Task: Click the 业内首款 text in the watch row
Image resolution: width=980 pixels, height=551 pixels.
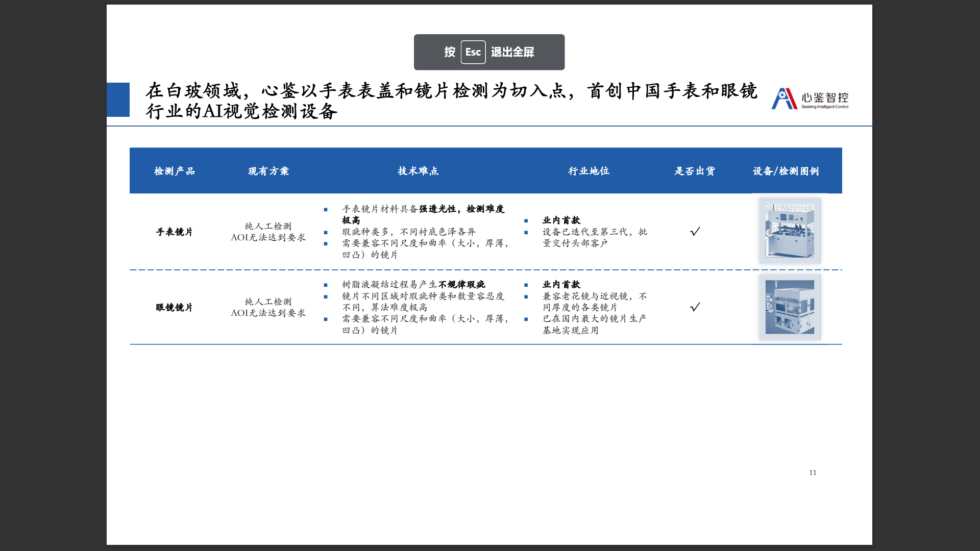Action: coord(561,220)
